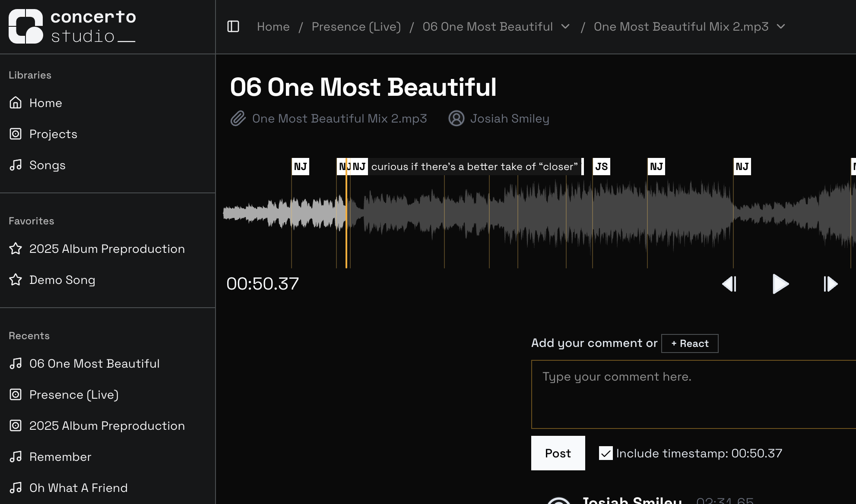Open Presence (Live) breadcrumb link
Image resolution: width=856 pixels, height=504 pixels.
point(356,27)
